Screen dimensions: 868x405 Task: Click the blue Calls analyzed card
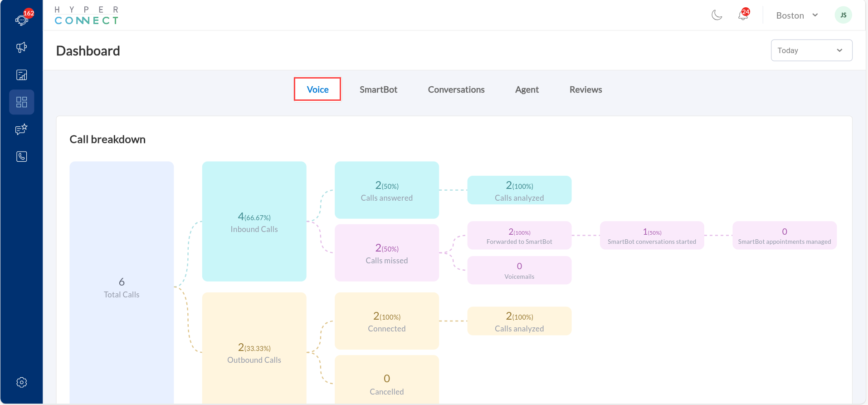pyautogui.click(x=519, y=190)
